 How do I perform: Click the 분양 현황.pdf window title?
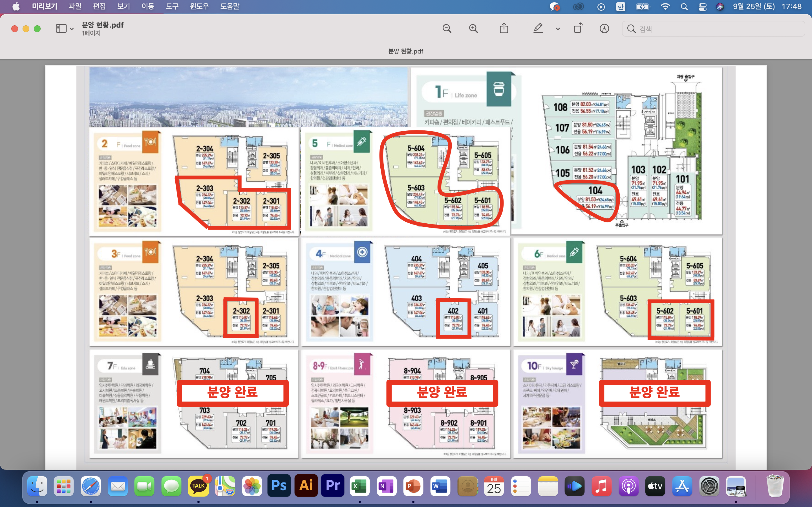coord(103,25)
